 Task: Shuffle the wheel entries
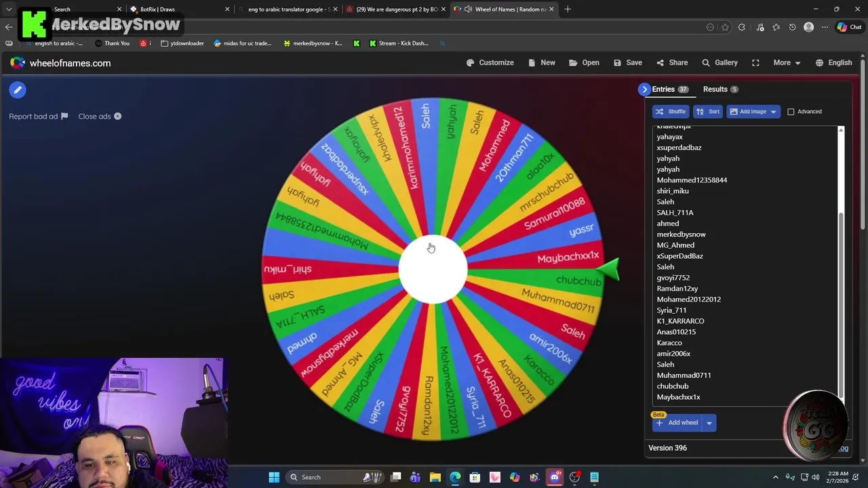670,112
